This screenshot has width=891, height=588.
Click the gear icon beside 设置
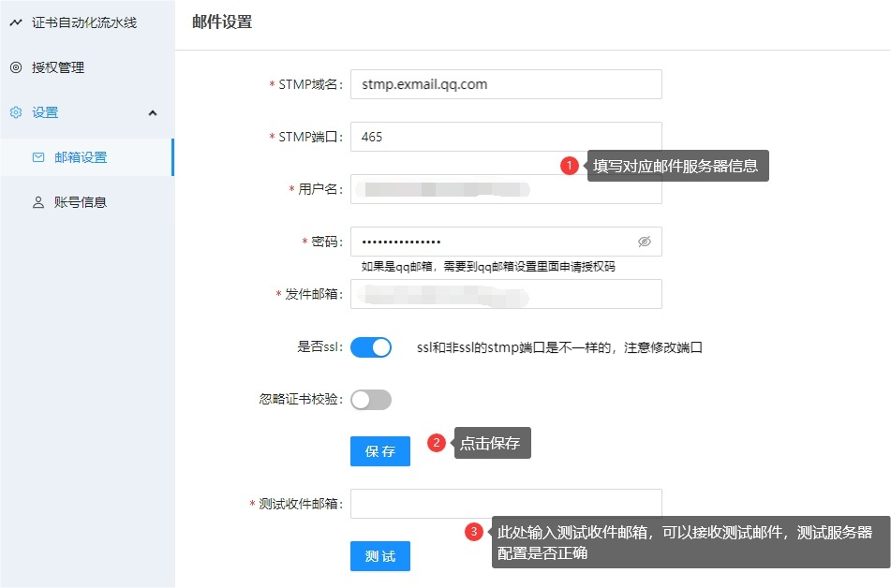point(16,112)
